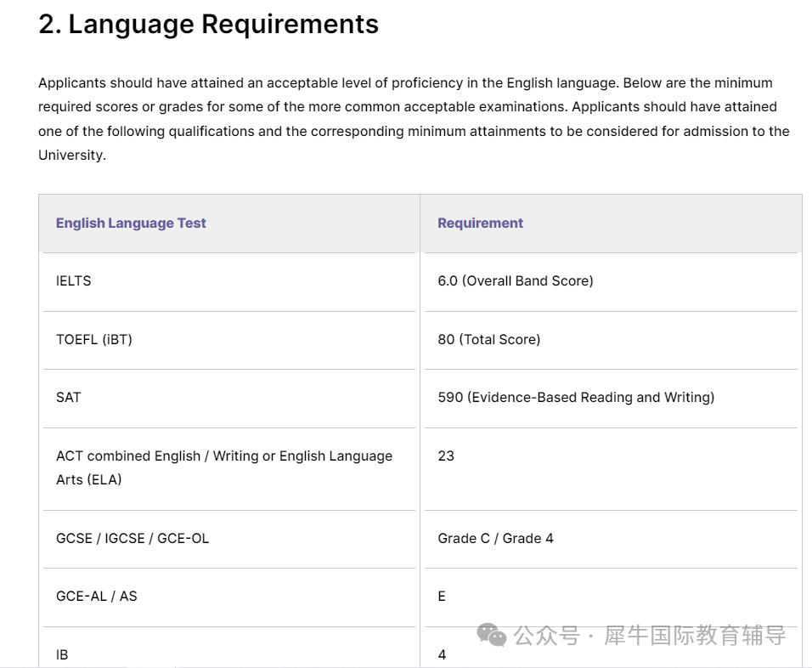Click the TOEFL (iBT) row label

[93, 339]
